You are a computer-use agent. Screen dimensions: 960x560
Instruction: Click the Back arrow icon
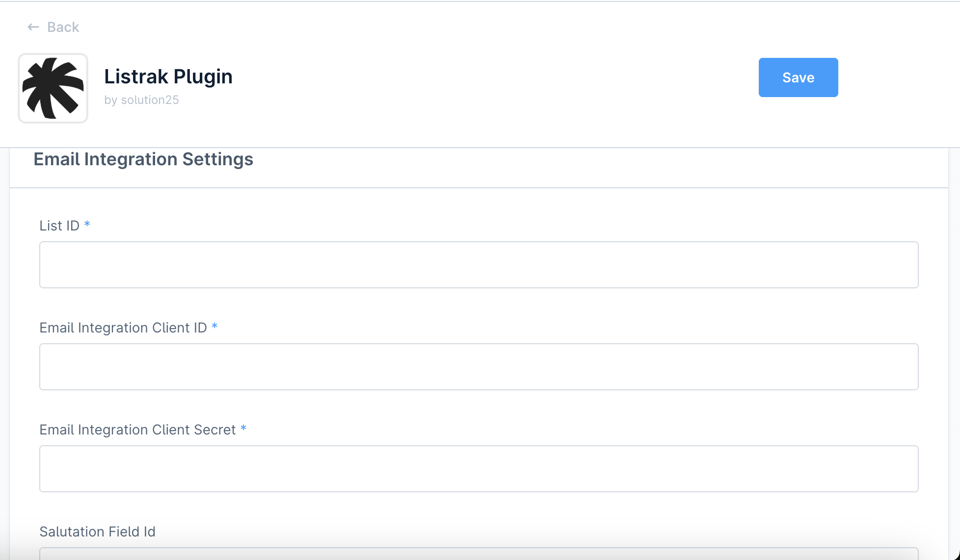[33, 27]
